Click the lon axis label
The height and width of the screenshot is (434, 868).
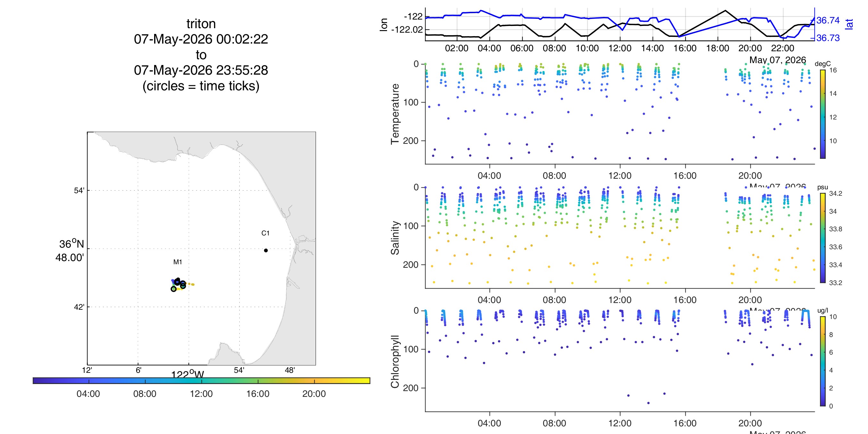tap(384, 25)
